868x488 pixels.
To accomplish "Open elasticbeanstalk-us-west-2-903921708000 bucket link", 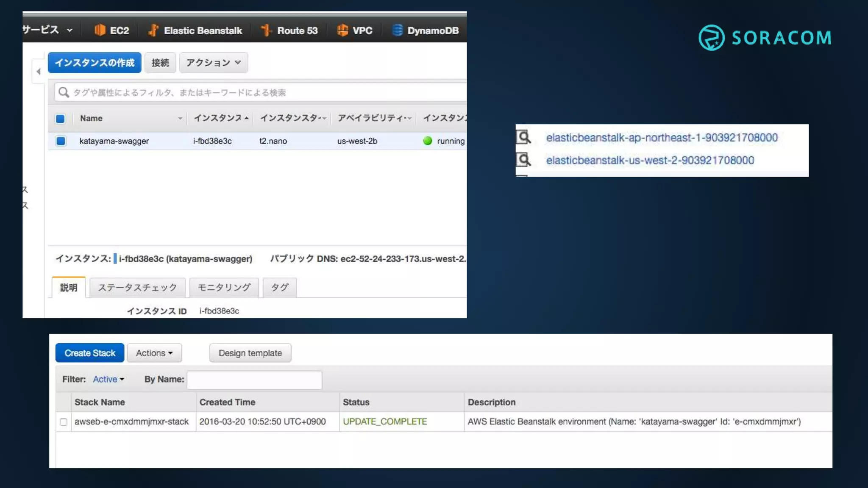I will point(650,160).
